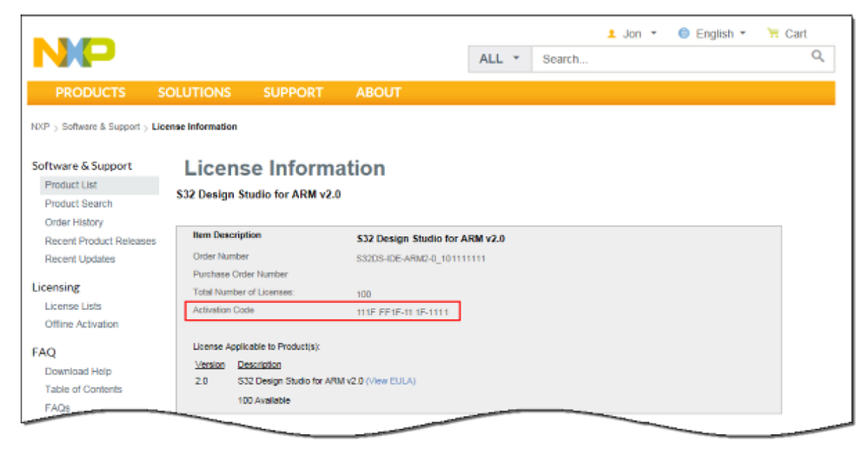
Task: Click the shopping cart icon
Action: tap(772, 33)
